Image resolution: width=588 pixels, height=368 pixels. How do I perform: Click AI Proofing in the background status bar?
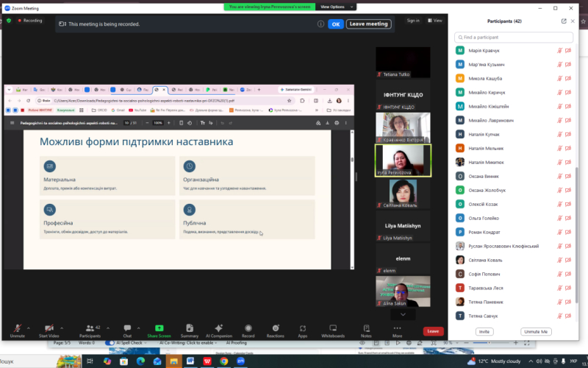[236, 343]
